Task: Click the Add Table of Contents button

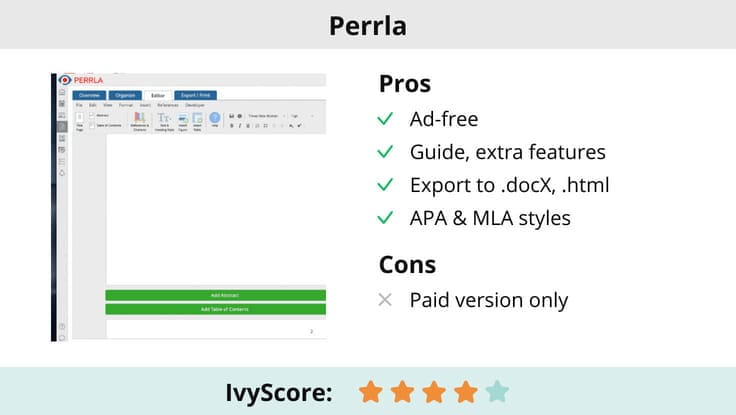Action: (216, 309)
